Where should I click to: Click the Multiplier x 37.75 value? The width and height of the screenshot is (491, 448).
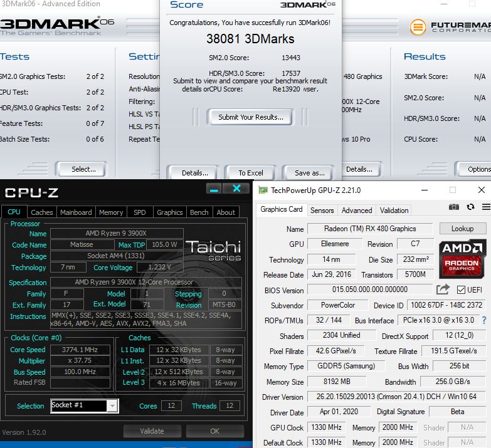pyautogui.click(x=80, y=360)
